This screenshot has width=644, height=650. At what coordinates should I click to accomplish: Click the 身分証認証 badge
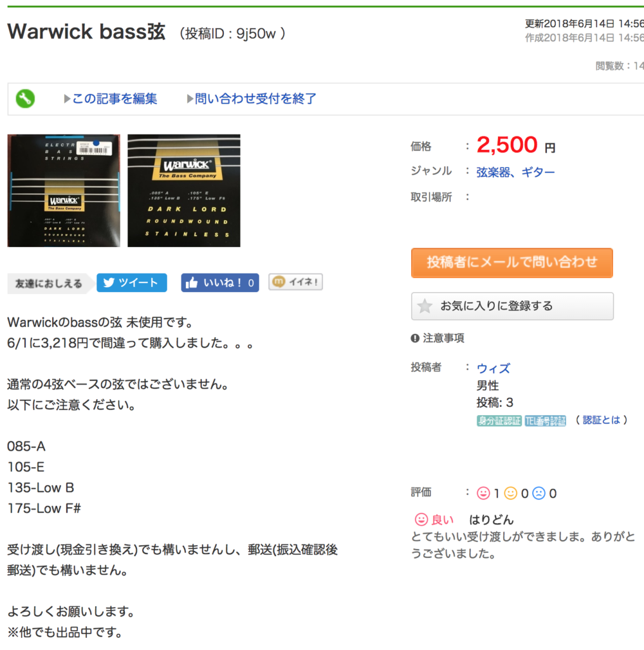(499, 421)
